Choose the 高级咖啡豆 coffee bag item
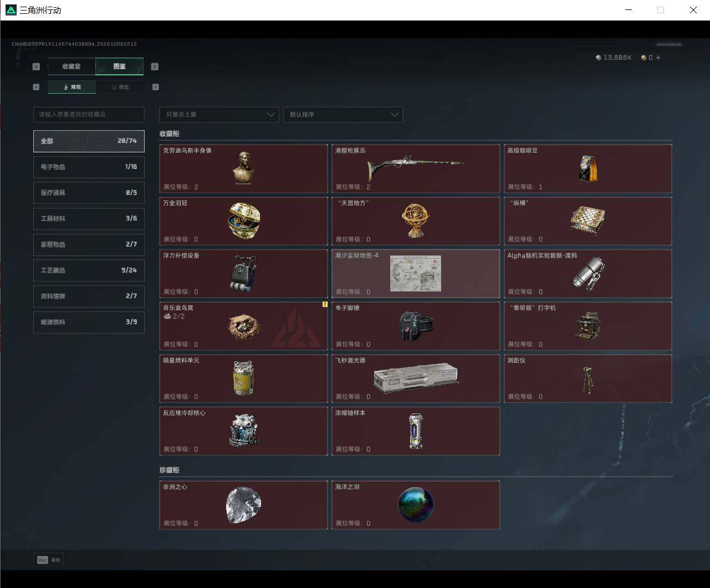The height and width of the screenshot is (588, 710). [588, 168]
